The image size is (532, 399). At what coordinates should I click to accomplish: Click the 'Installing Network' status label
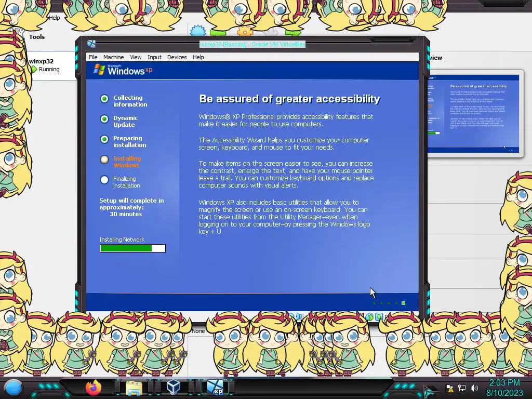(122, 240)
